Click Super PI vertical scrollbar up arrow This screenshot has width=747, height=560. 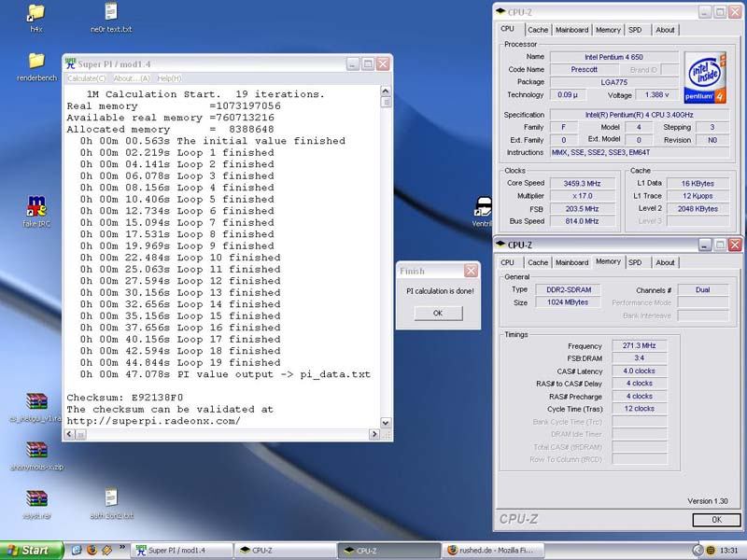(386, 91)
